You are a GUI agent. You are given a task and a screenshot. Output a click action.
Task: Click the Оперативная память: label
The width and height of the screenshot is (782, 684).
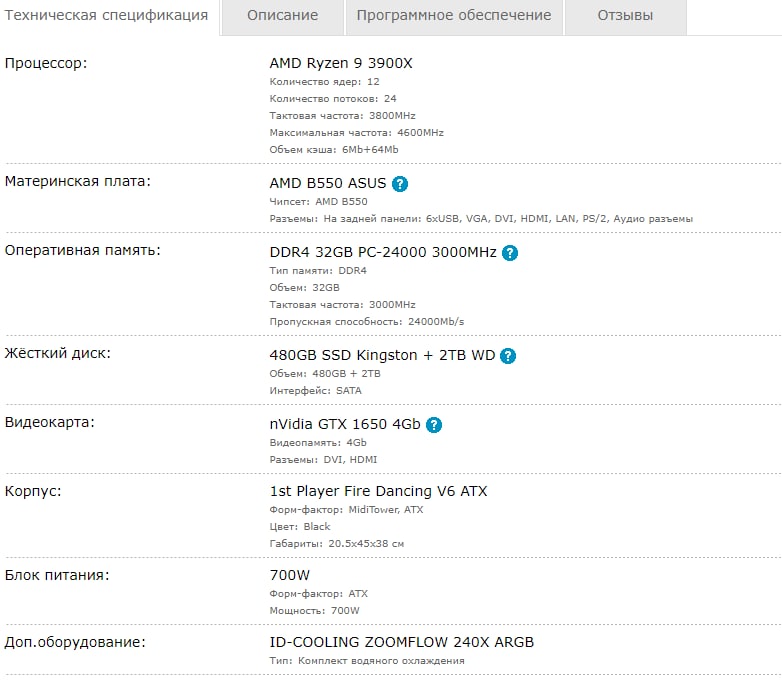83,250
